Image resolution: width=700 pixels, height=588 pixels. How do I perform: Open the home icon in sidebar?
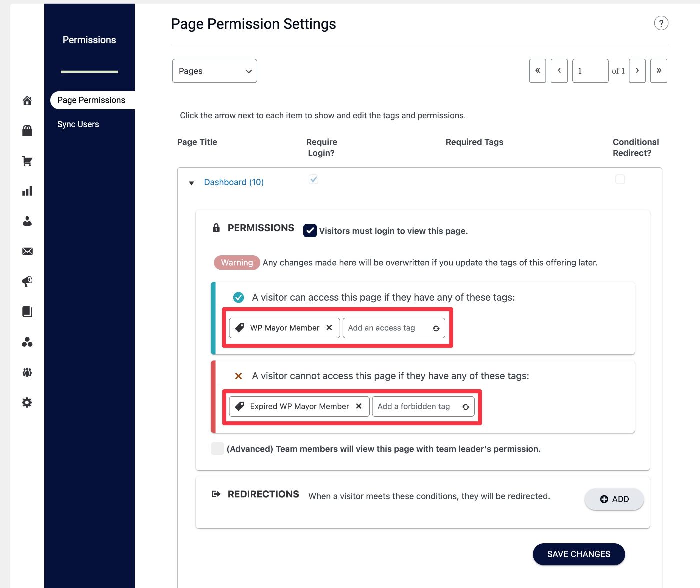[x=27, y=101]
